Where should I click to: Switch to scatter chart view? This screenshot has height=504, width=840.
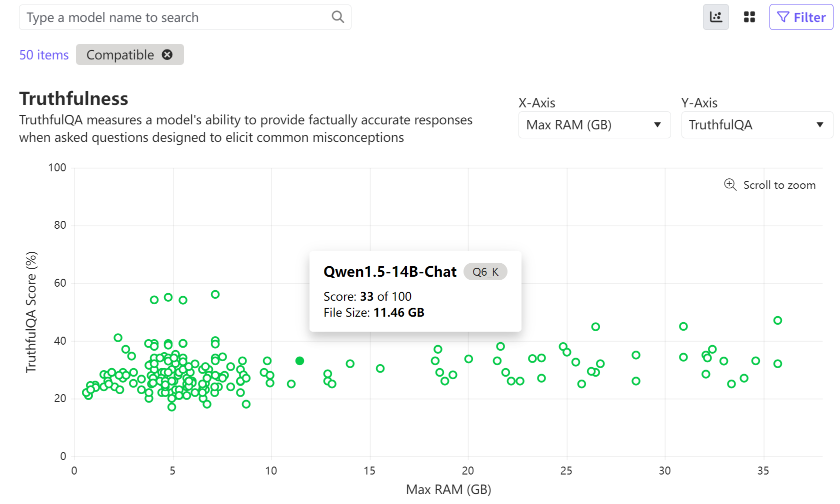click(715, 17)
